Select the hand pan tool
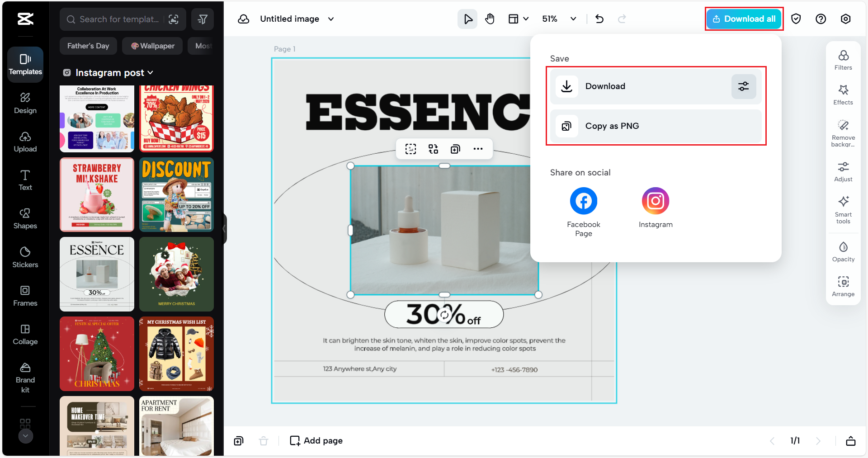Viewport: 868px width, 458px height. pyautogui.click(x=490, y=19)
